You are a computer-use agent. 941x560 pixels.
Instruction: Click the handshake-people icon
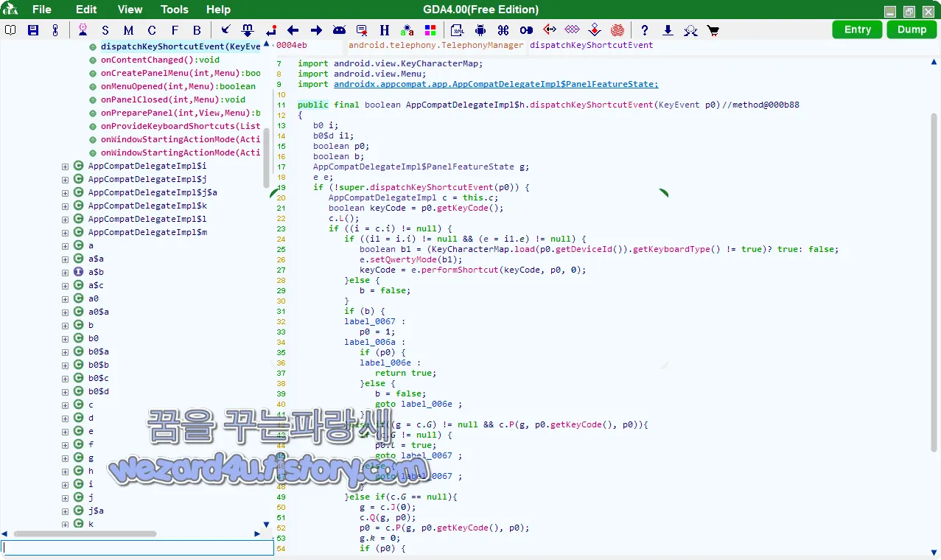pyautogui.click(x=690, y=30)
